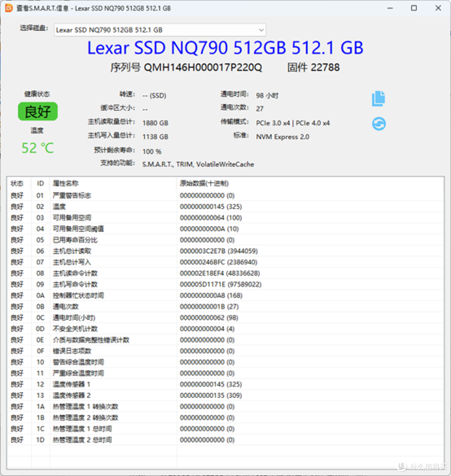Click raw value 000000000135 (309)

[211, 395]
